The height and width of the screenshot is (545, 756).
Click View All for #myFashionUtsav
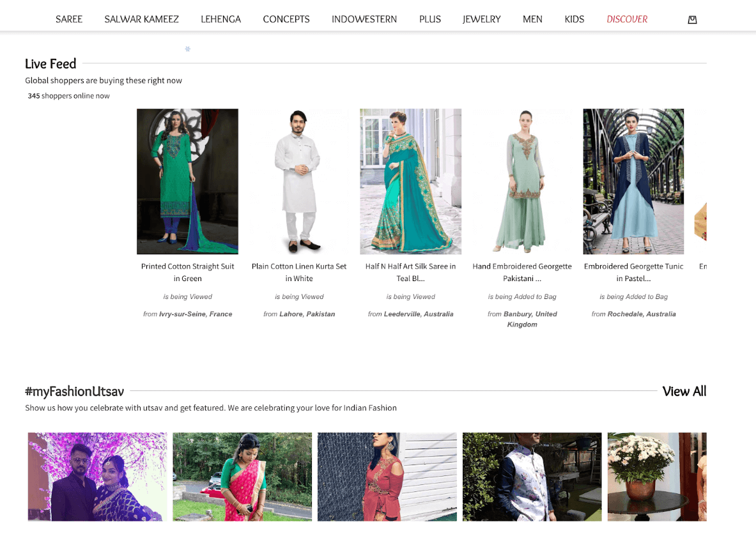[684, 391]
